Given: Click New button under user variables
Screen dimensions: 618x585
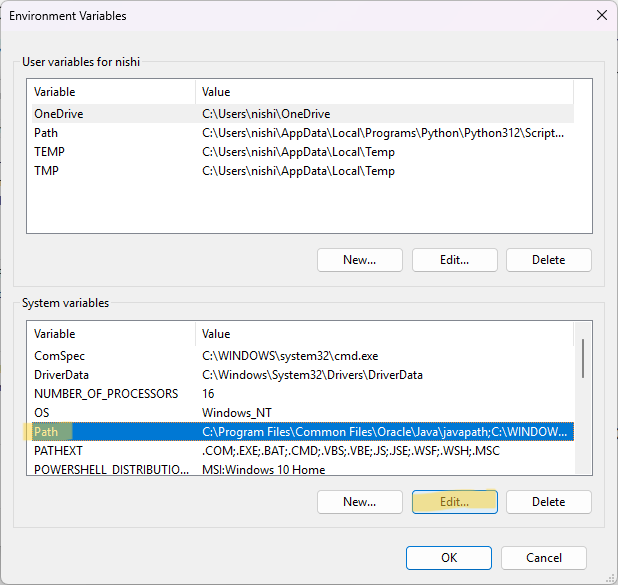Looking at the screenshot, I should click(359, 260).
